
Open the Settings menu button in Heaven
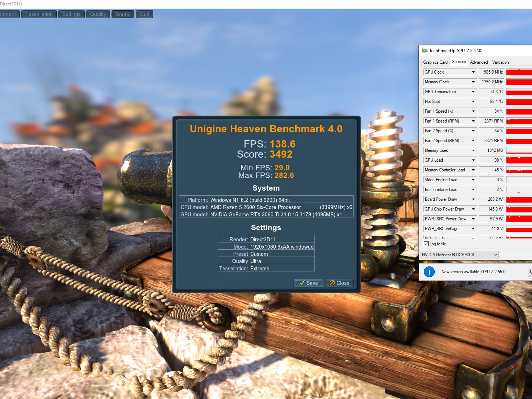pyautogui.click(x=71, y=14)
